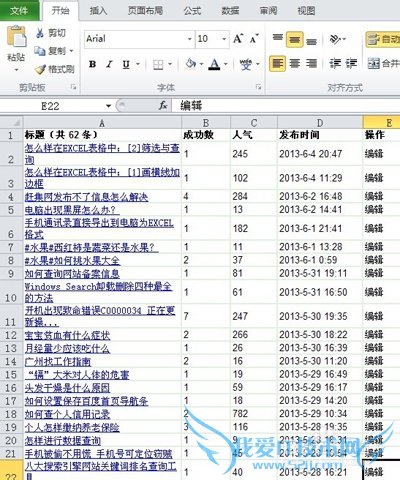Click the Insert Function fx icon
Screen dimensions: 400x480
(163, 106)
